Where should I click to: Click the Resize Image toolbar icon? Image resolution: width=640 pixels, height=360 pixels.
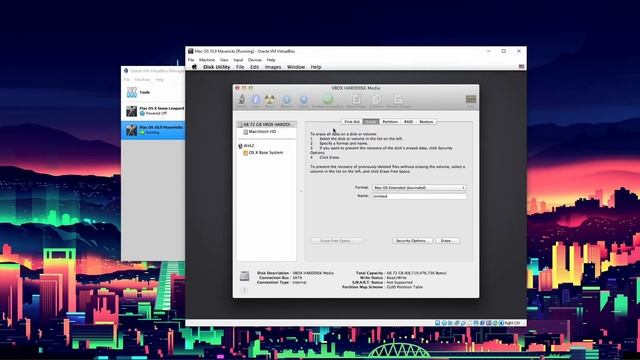398,99
